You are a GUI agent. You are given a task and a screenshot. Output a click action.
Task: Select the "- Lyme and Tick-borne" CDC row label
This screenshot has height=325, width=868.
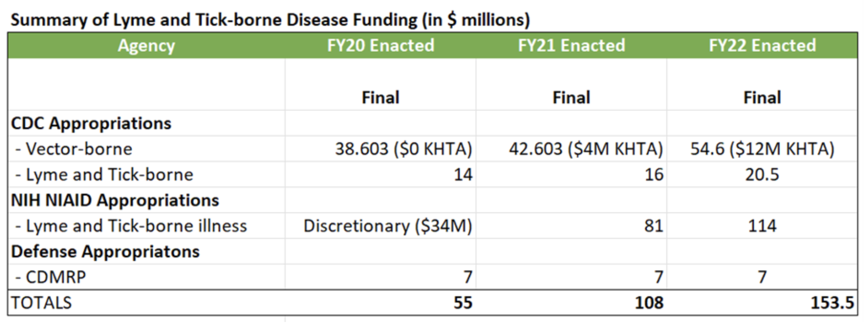[x=104, y=175]
